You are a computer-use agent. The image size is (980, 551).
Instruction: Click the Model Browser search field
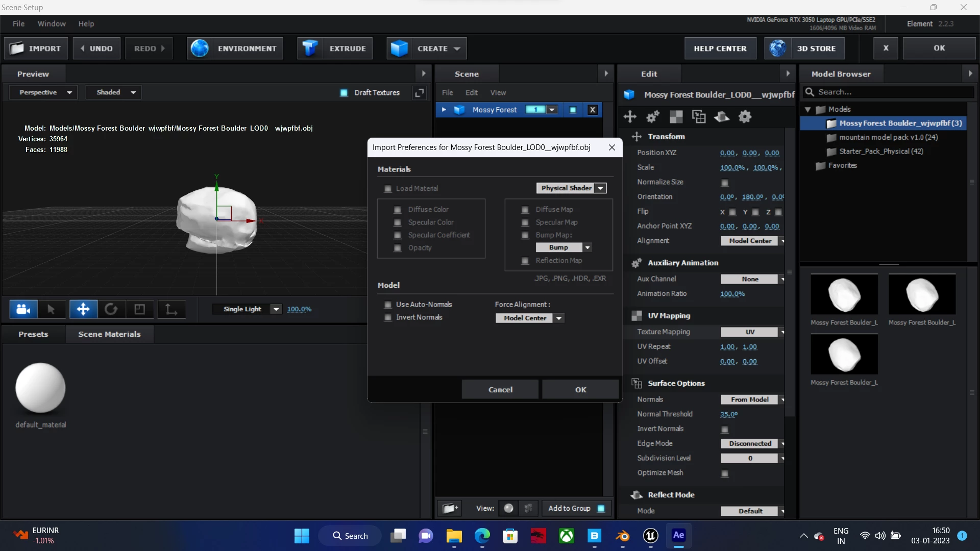(893, 92)
